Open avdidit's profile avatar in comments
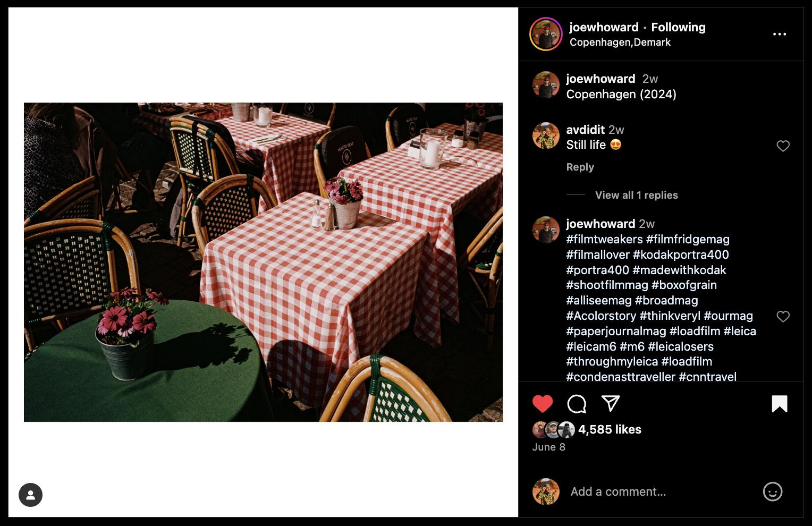 click(x=546, y=136)
